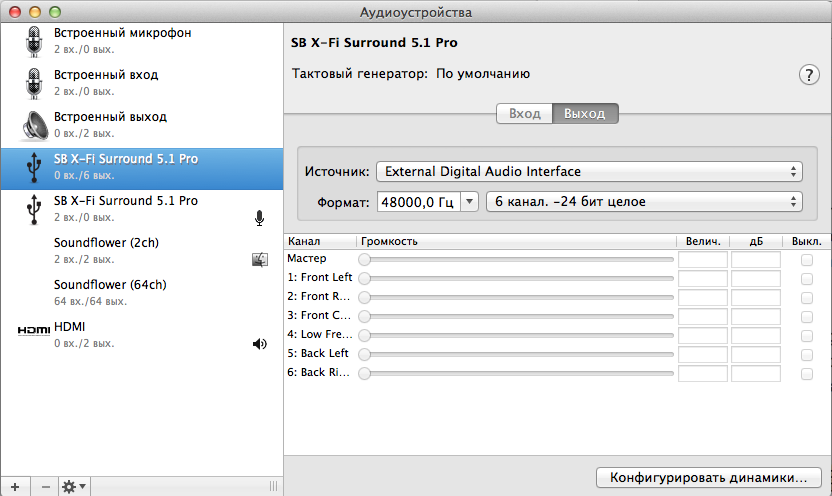Click the plus icon to add a device
The width and height of the screenshot is (832, 496).
coord(14,486)
